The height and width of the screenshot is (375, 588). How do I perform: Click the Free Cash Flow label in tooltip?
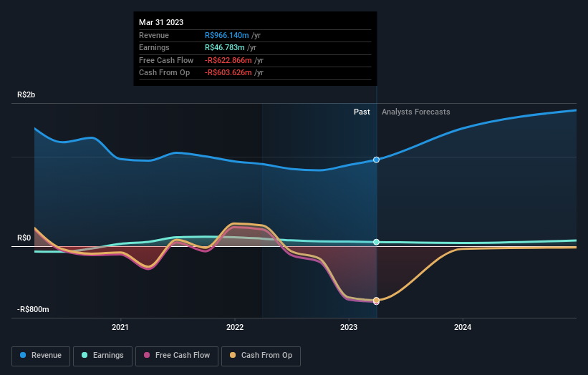coord(166,60)
